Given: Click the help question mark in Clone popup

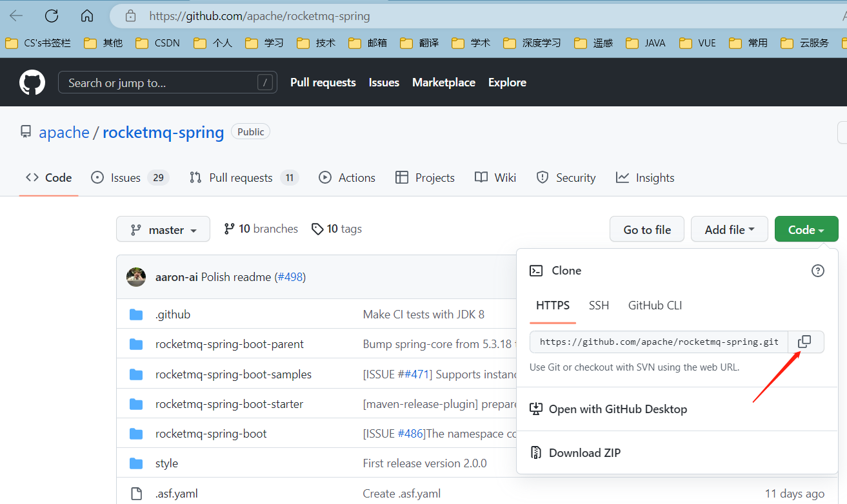Looking at the screenshot, I should (817, 271).
